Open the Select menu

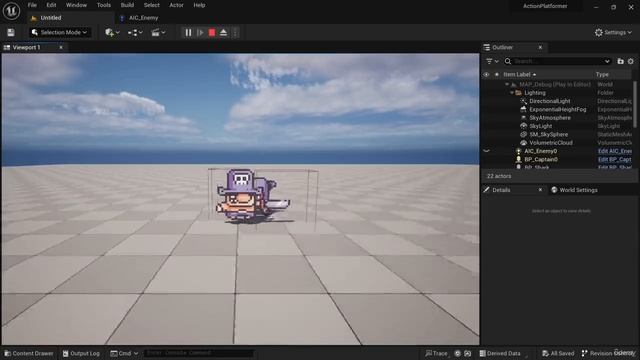[151, 5]
